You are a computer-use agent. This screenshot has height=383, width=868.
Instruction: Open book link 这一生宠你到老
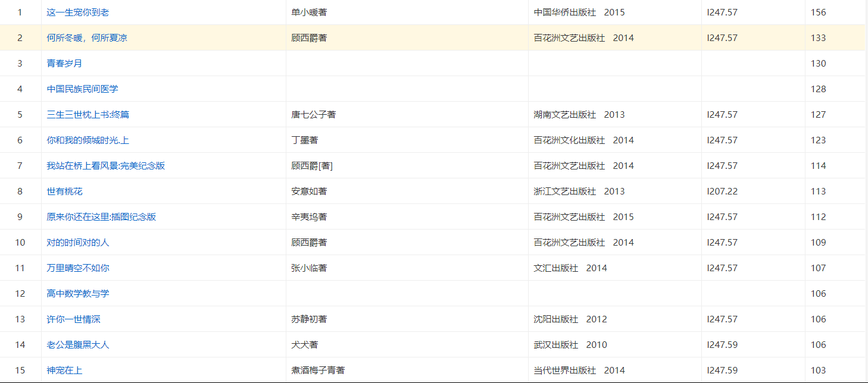tap(78, 12)
